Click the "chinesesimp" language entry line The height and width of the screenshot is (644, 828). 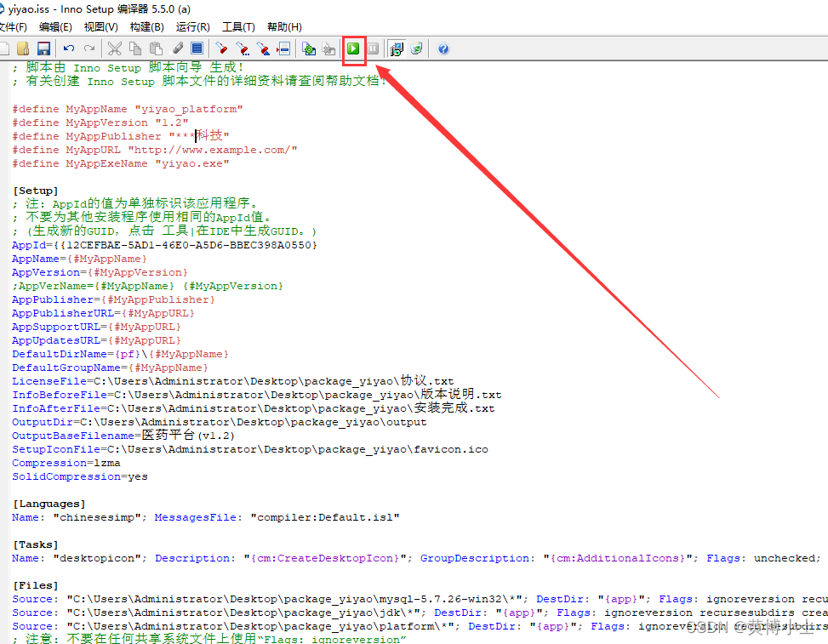(205, 518)
